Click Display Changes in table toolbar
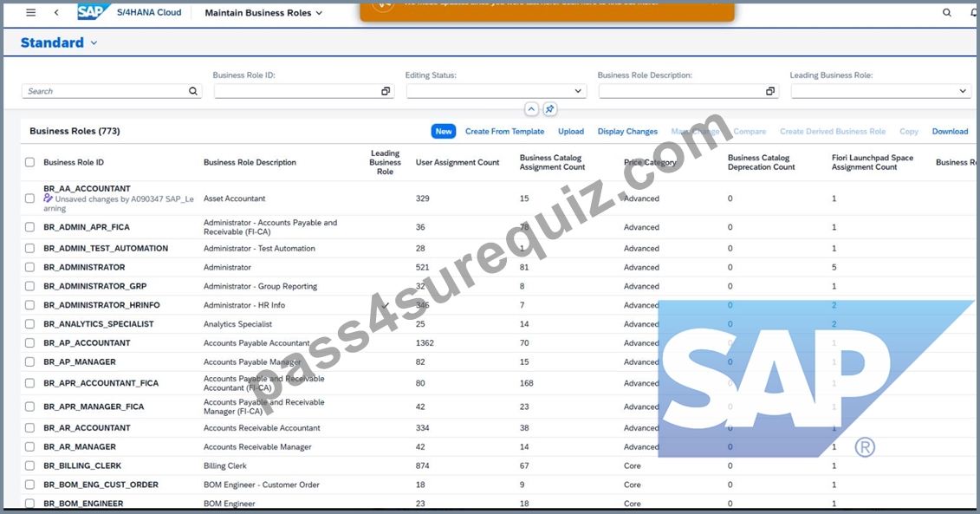980x514 pixels. 627,131
